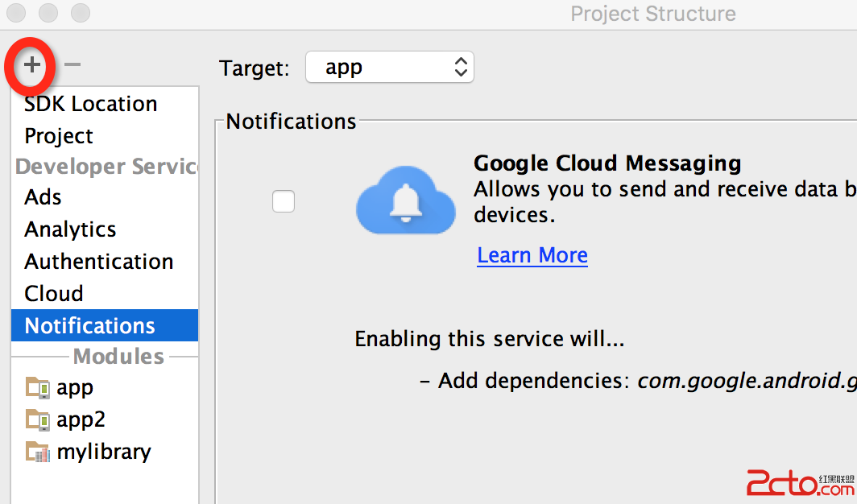Click the Google Cloud Messaging cloud bell icon

[406, 200]
